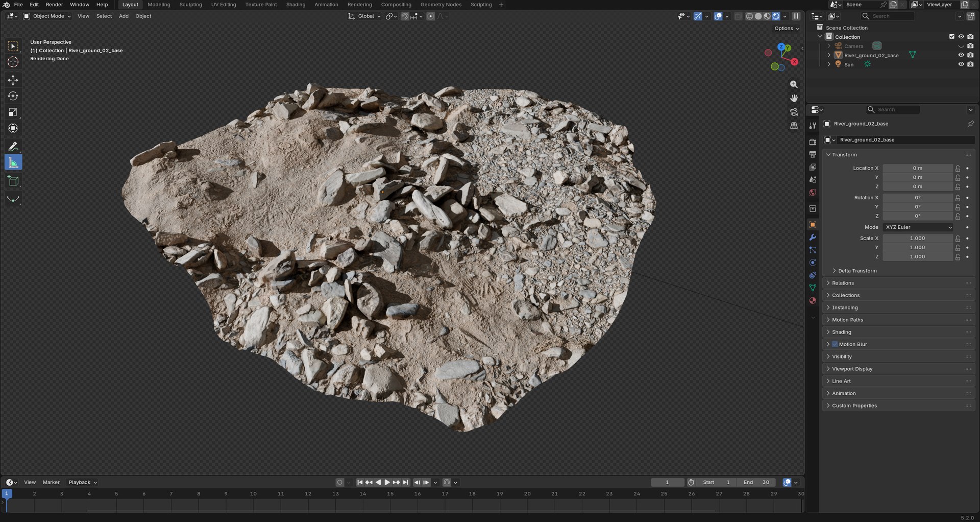Screen dimensions: 980x522
Task: Expand River_ground_02_base in outliner
Action: [x=829, y=55]
